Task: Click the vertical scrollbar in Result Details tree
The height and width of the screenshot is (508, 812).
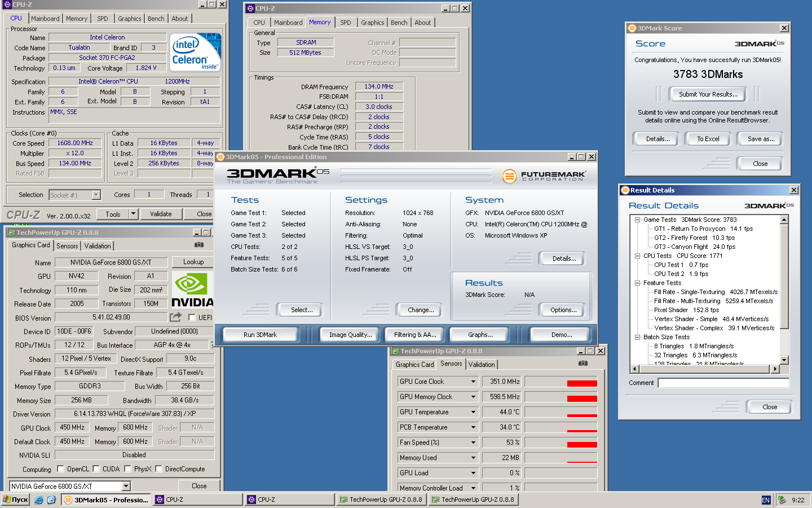Action: coord(784,277)
